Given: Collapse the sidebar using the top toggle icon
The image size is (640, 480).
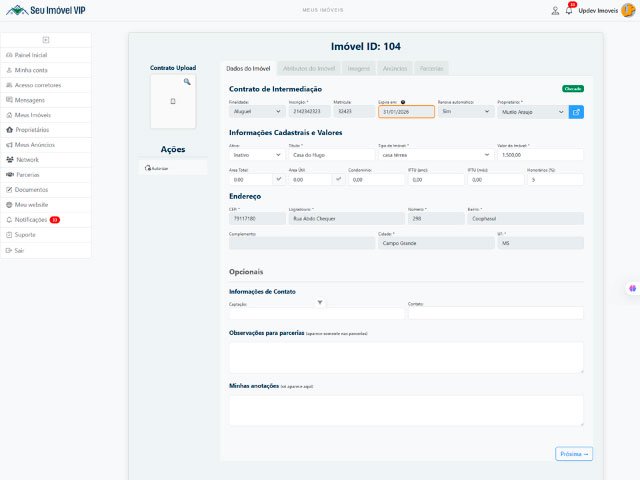Looking at the screenshot, I should [x=46, y=39].
